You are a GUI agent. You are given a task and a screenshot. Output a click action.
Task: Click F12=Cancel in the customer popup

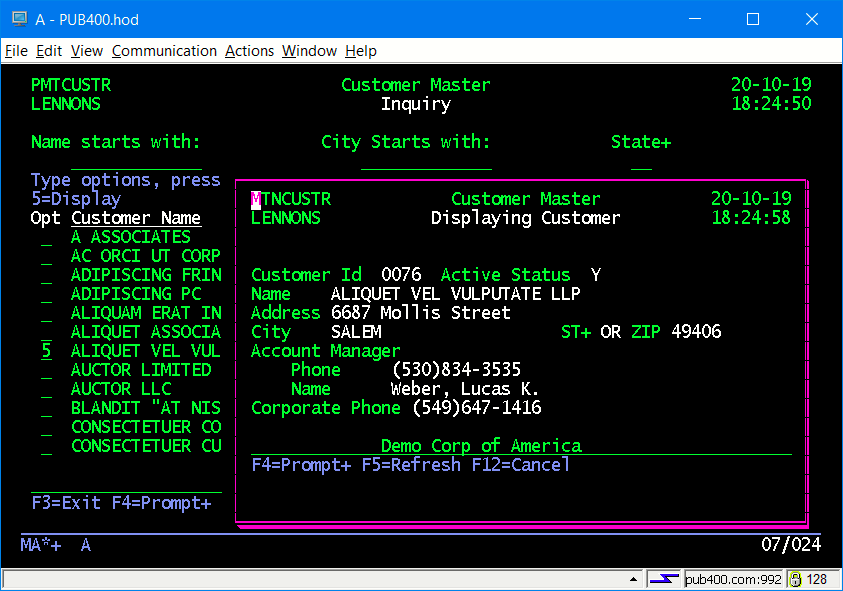click(520, 465)
